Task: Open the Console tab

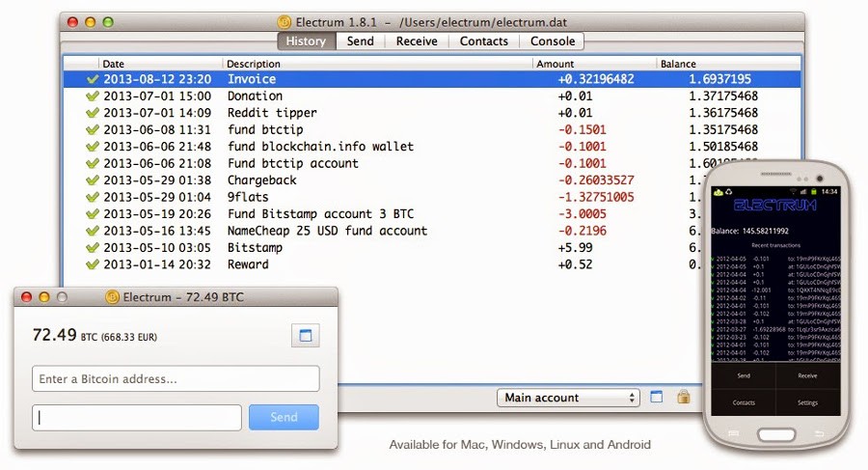Action: pos(553,41)
